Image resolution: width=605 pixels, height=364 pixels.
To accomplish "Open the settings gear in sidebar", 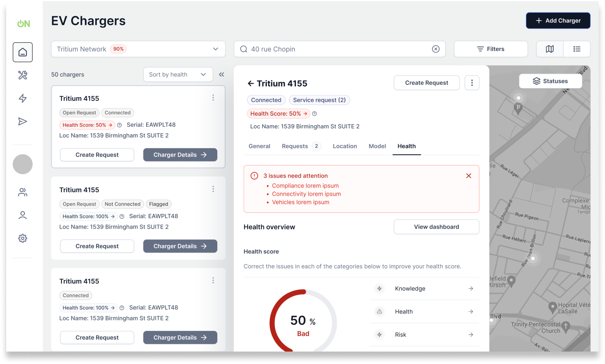I will [23, 238].
